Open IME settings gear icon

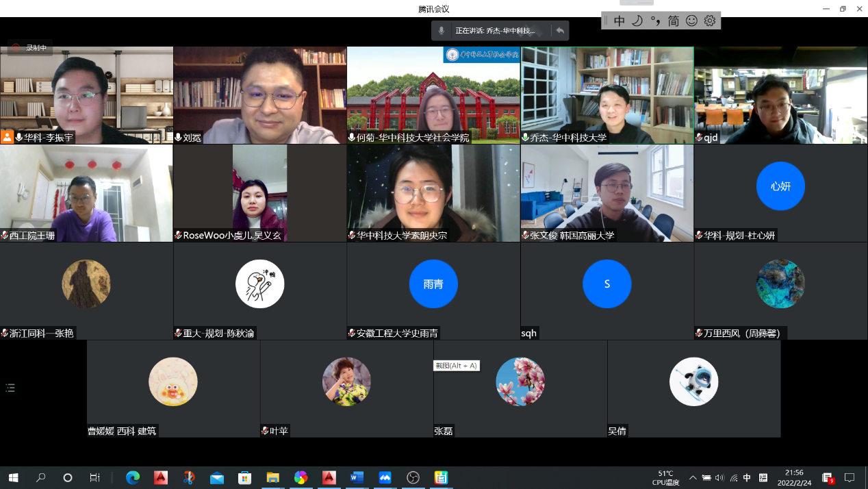pos(710,21)
